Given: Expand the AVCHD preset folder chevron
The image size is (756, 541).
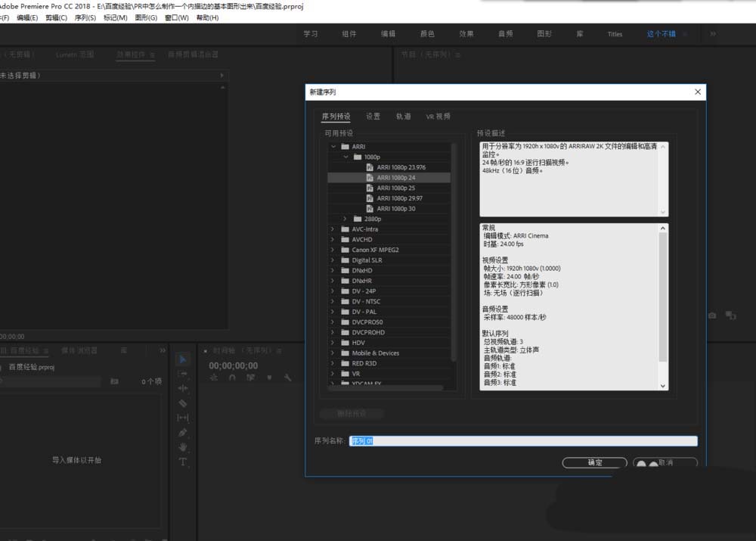Looking at the screenshot, I should [333, 239].
